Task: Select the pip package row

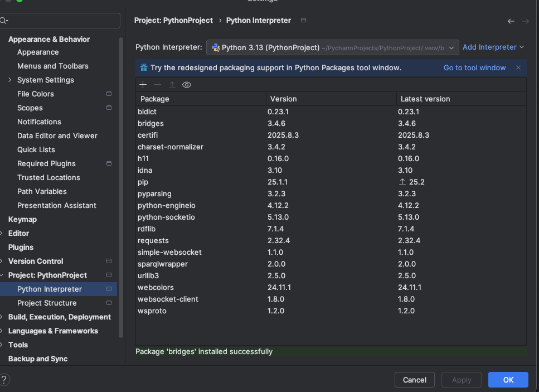Action: pos(331,182)
